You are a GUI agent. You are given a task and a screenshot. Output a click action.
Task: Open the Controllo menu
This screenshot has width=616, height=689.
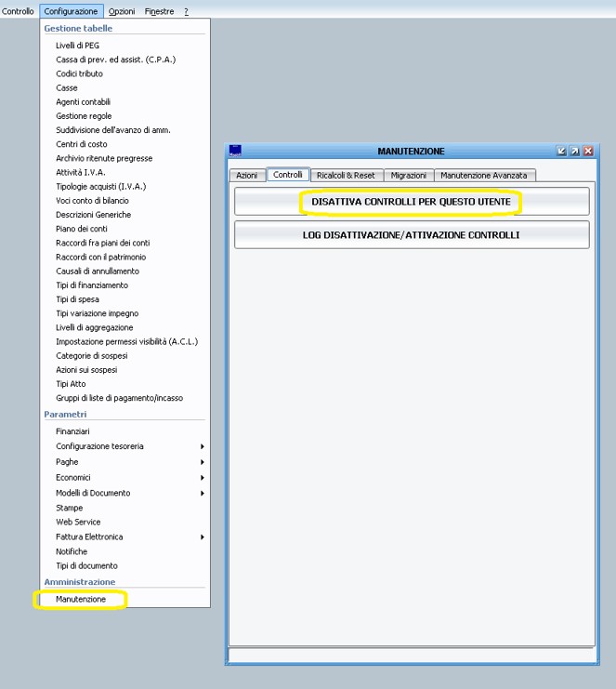tap(18, 11)
